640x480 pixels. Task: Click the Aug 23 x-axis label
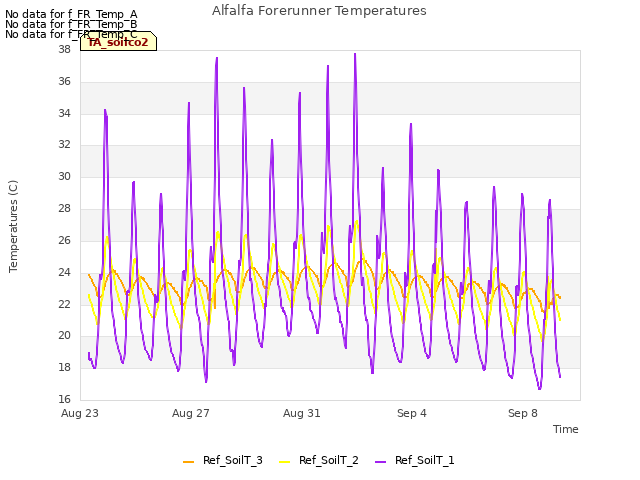point(80,413)
